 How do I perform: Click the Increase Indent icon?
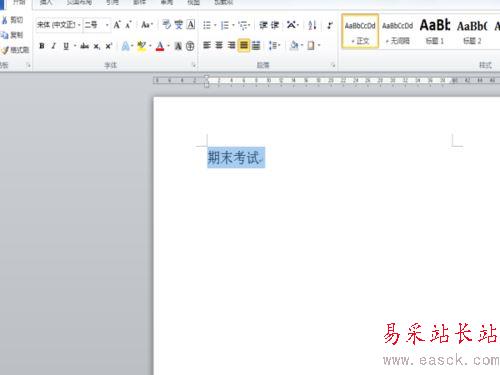(275, 25)
